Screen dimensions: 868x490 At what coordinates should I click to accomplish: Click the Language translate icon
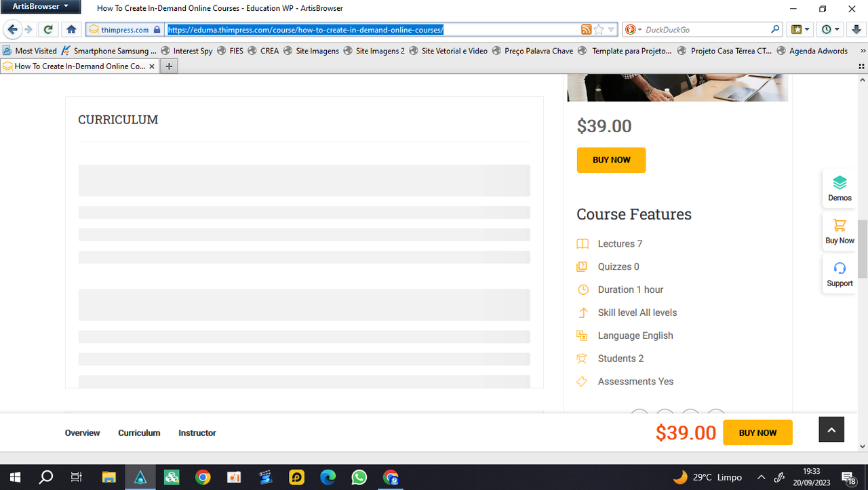click(583, 336)
